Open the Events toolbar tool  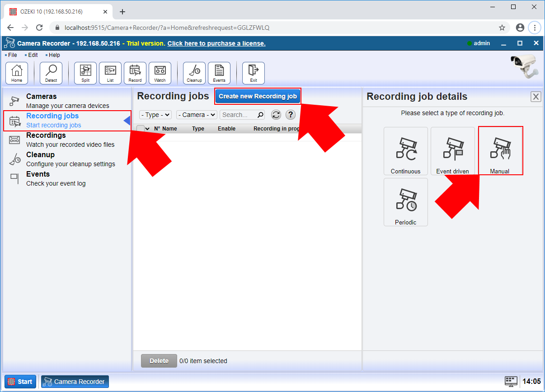click(219, 73)
